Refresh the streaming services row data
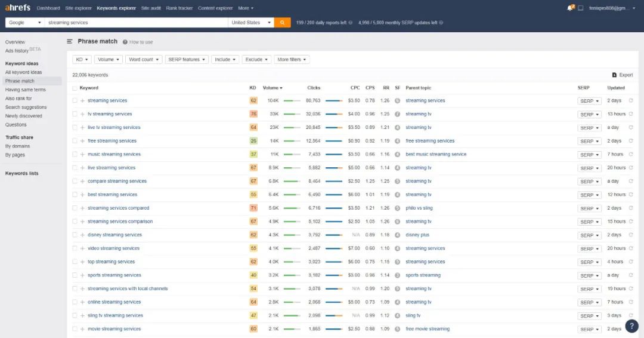 (x=631, y=101)
